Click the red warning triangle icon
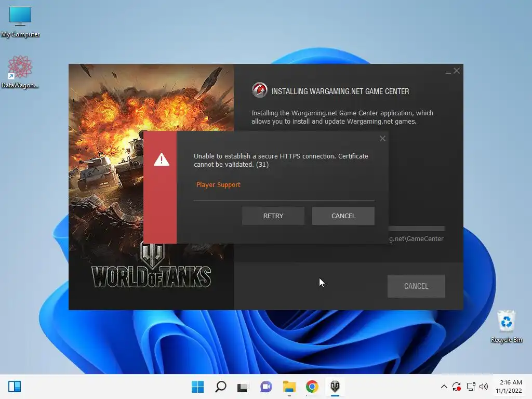The height and width of the screenshot is (399, 532). (x=161, y=159)
